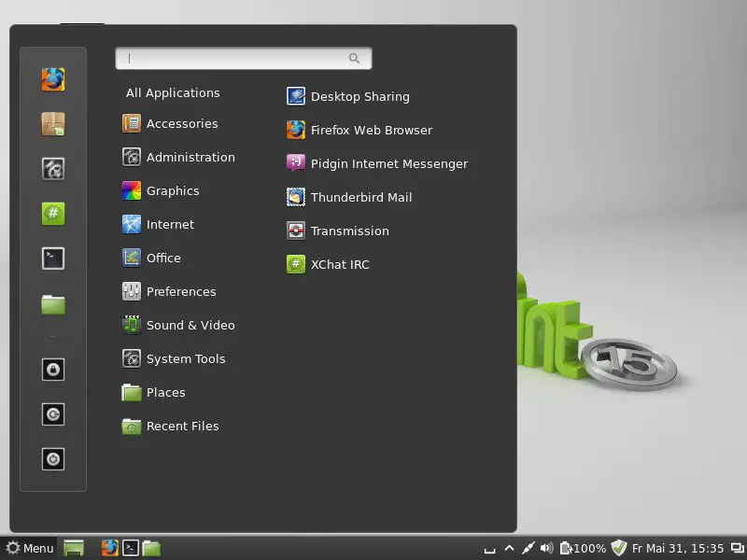Click the search magnifier icon
747x560 pixels.
click(x=354, y=58)
